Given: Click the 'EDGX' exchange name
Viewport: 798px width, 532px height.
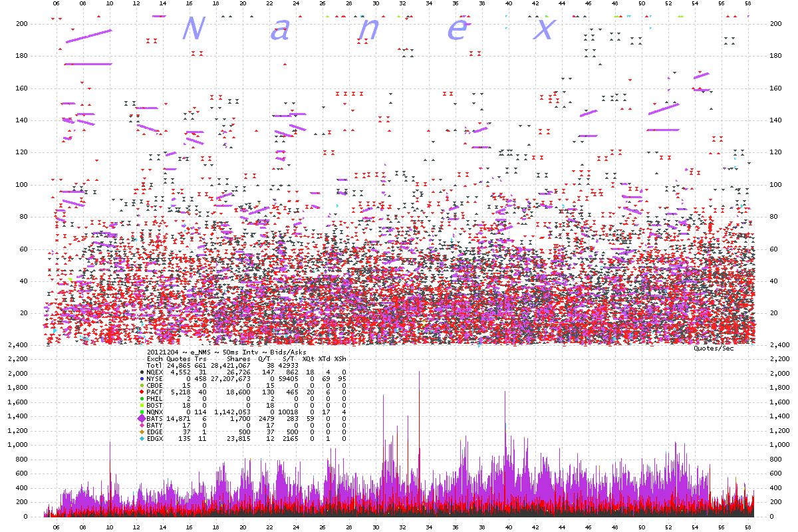Looking at the screenshot, I should (x=154, y=439).
